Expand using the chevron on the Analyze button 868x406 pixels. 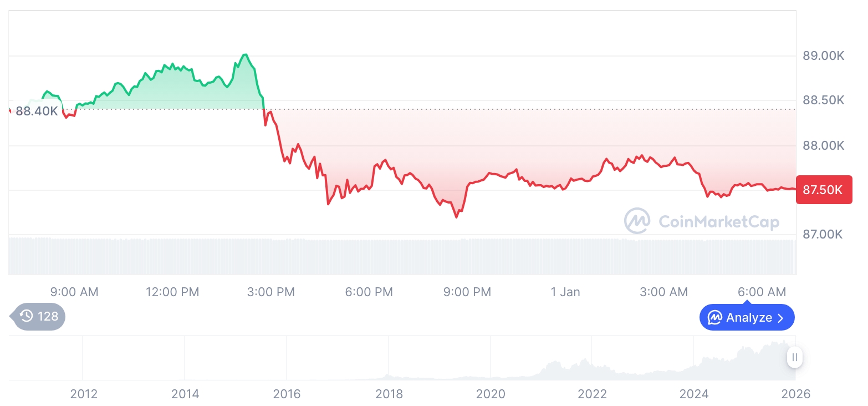780,318
